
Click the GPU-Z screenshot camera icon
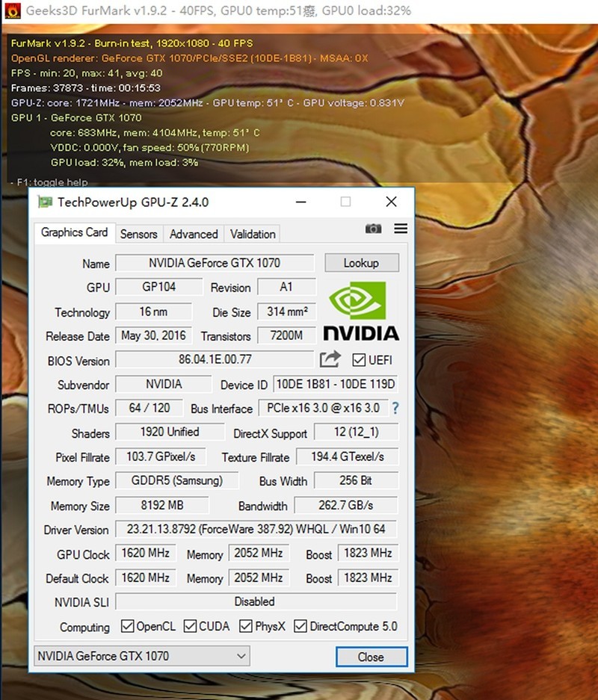tap(373, 229)
